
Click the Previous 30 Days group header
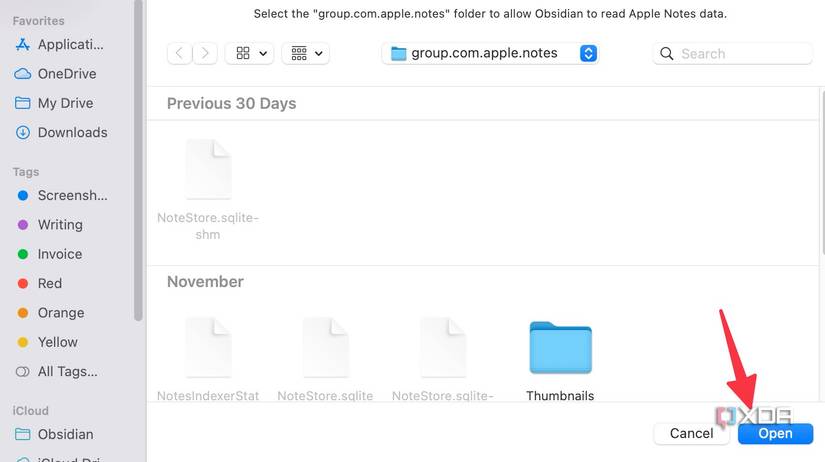click(x=232, y=104)
